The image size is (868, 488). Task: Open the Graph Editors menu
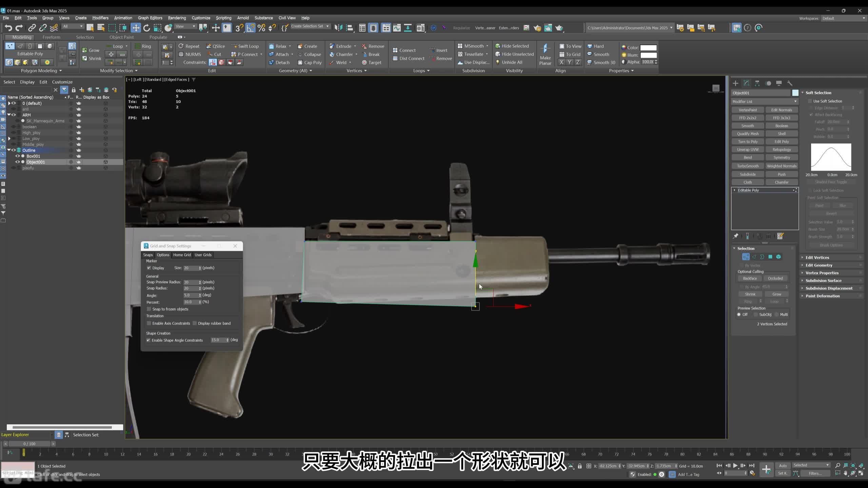(x=150, y=18)
